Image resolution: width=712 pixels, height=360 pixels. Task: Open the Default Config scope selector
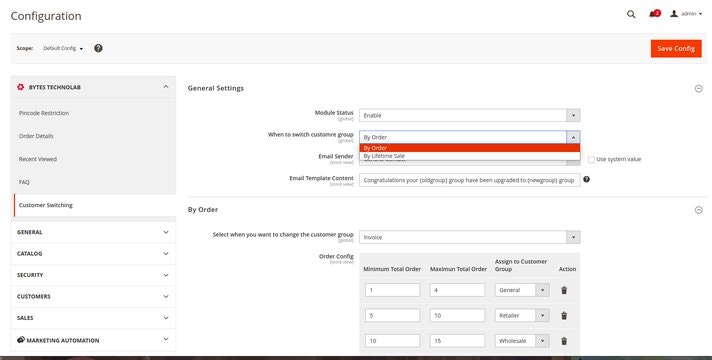[63, 48]
